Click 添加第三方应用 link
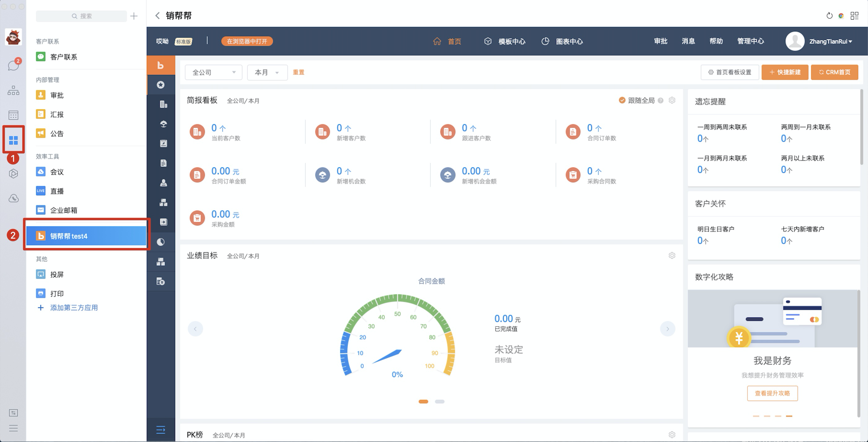The height and width of the screenshot is (442, 868). point(74,307)
